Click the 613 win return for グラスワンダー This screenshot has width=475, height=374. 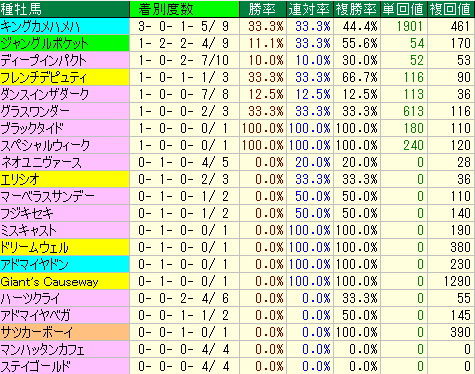pos(413,111)
